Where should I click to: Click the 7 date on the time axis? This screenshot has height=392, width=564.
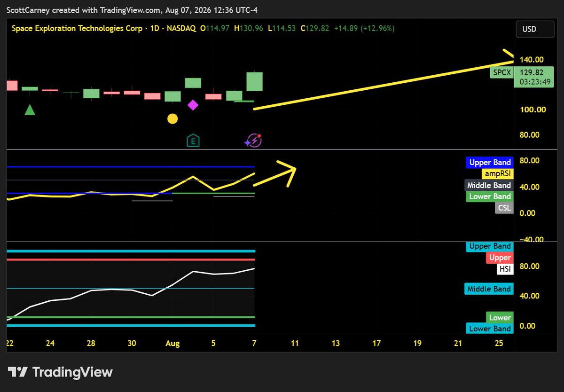[254, 344]
